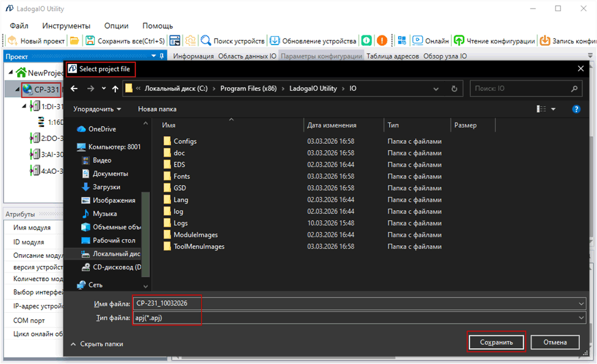Image resolution: width=597 pixels, height=364 pixels.
Task: Open the Помощь menu
Action: [x=157, y=26]
